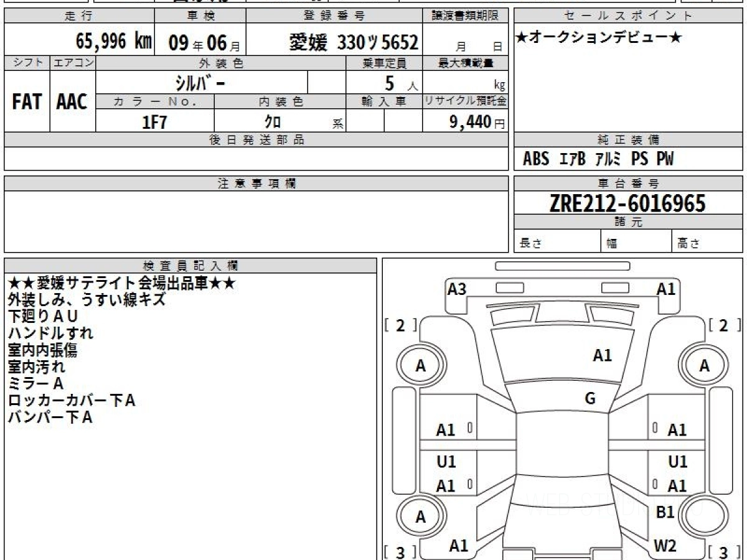The height and width of the screenshot is (560, 747).
Task: Select the left-side U1 door mark
Action: (446, 462)
